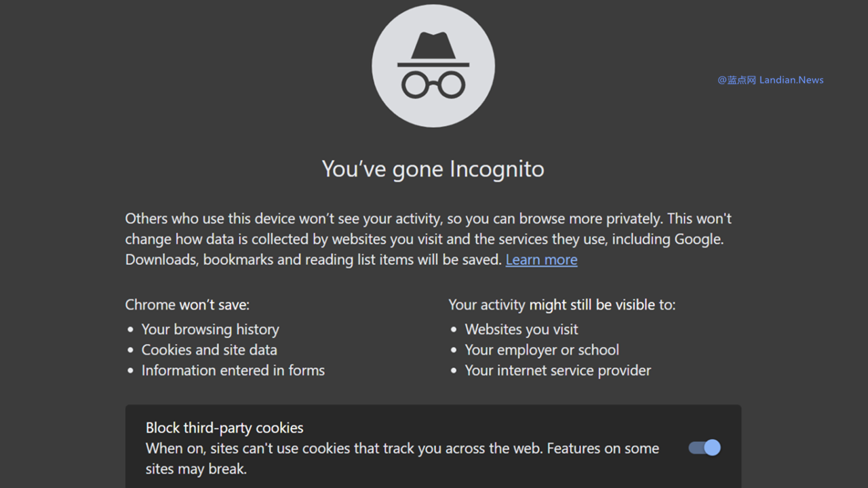The height and width of the screenshot is (488, 868).
Task: Click the Chrome won't save heading
Action: click(x=187, y=305)
